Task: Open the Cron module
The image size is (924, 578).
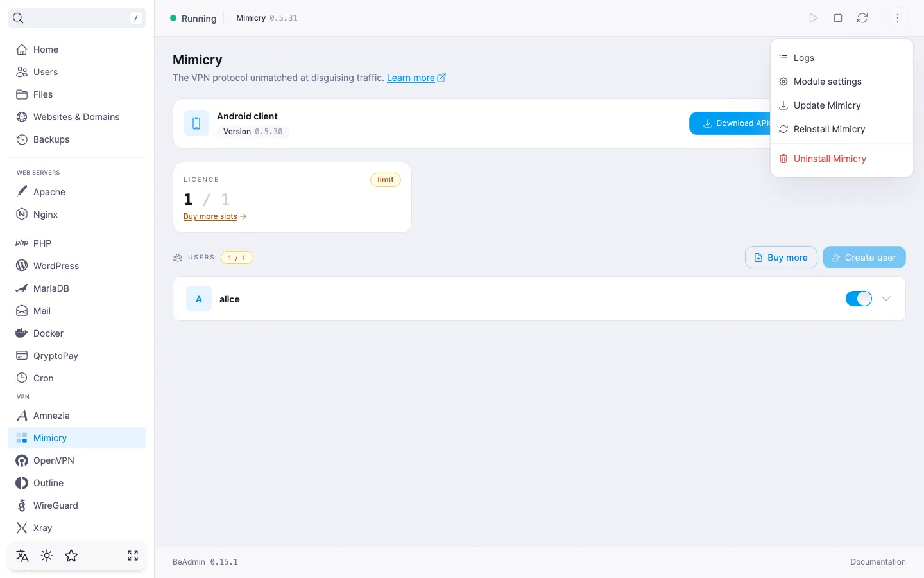Action: pos(77,378)
